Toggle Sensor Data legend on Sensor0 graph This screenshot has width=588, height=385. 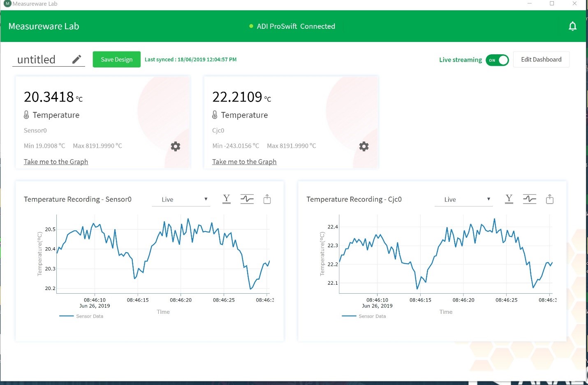[x=81, y=316]
